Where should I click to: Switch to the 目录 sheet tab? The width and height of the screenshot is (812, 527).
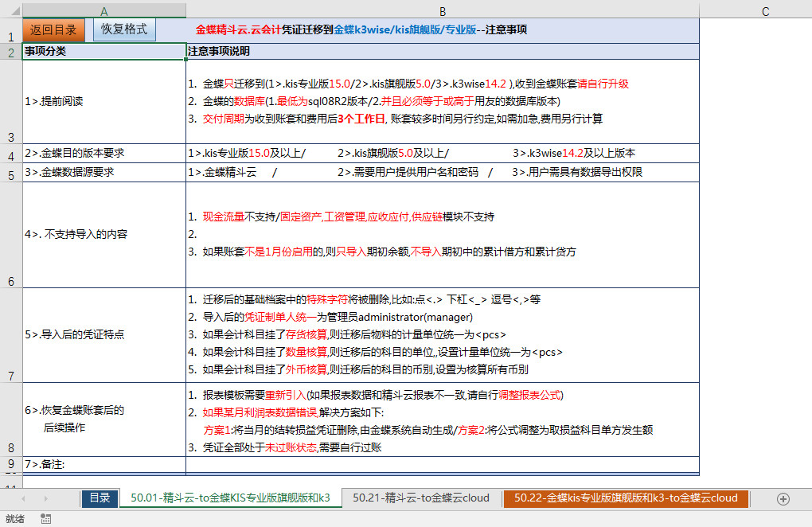(x=100, y=498)
